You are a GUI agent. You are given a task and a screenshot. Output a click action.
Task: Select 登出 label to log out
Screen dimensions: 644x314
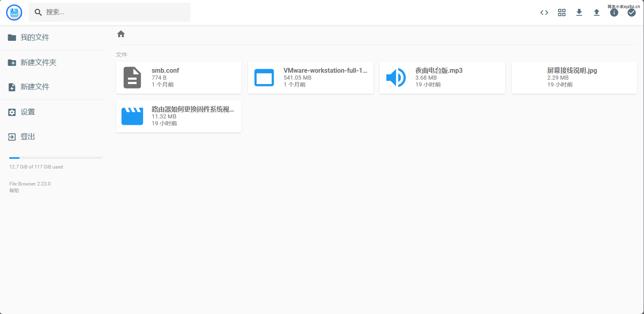pos(28,137)
